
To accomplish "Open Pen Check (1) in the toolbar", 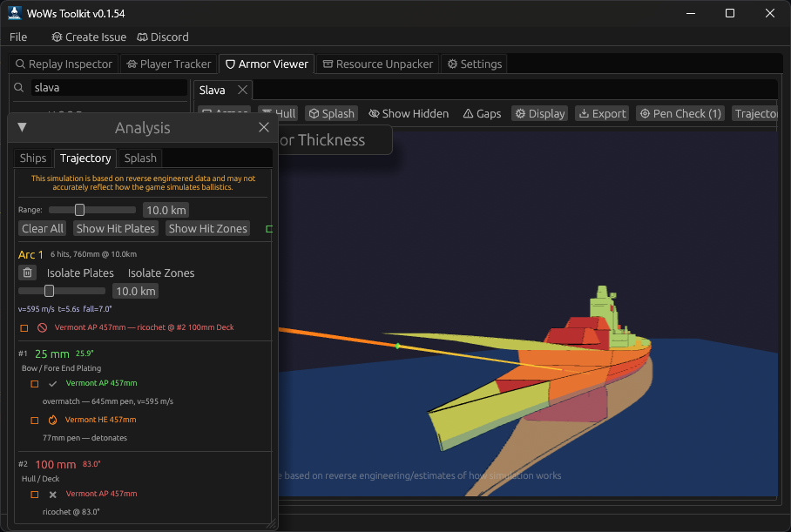I will point(679,112).
